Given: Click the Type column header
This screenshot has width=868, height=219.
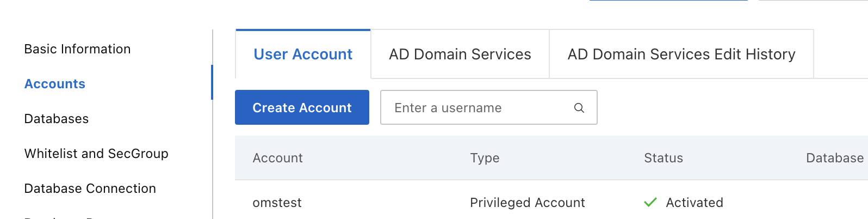Looking at the screenshot, I should [485, 158].
